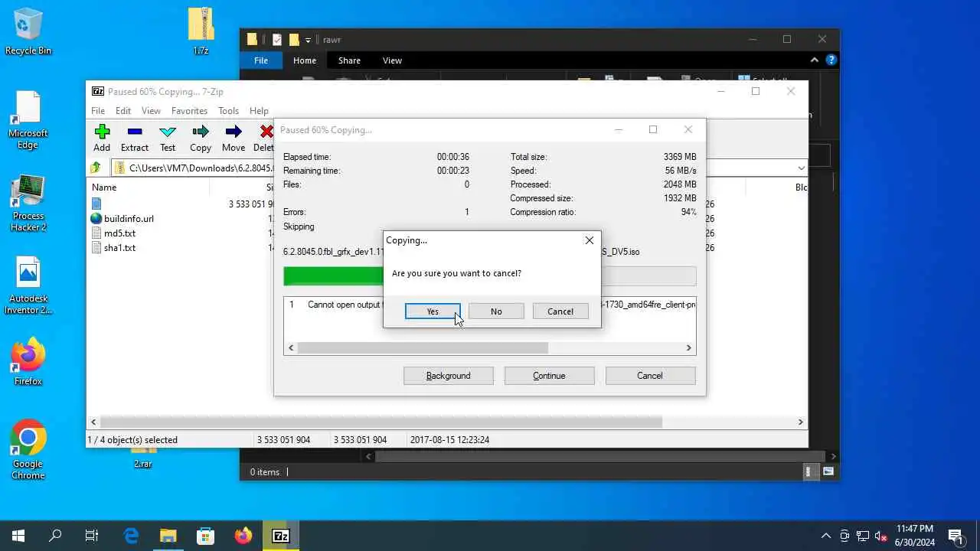Switch Explorer to large thumbnails view icon

click(828, 472)
